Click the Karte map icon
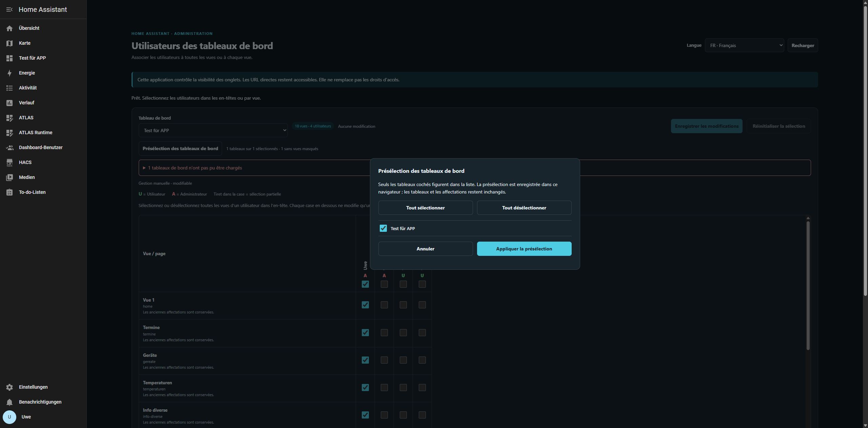The height and width of the screenshot is (428, 868). (9, 43)
